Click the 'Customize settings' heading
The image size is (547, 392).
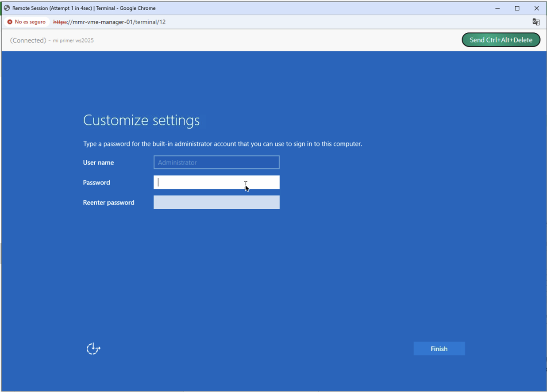click(141, 120)
